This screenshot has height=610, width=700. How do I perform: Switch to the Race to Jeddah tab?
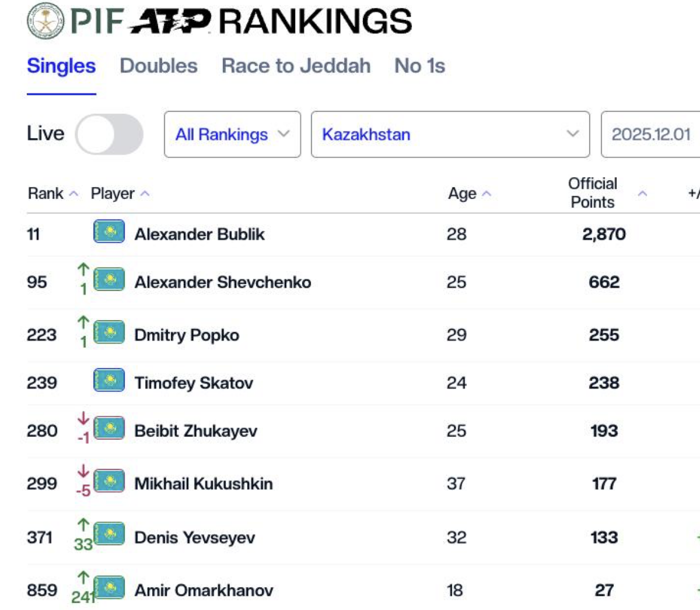296,66
